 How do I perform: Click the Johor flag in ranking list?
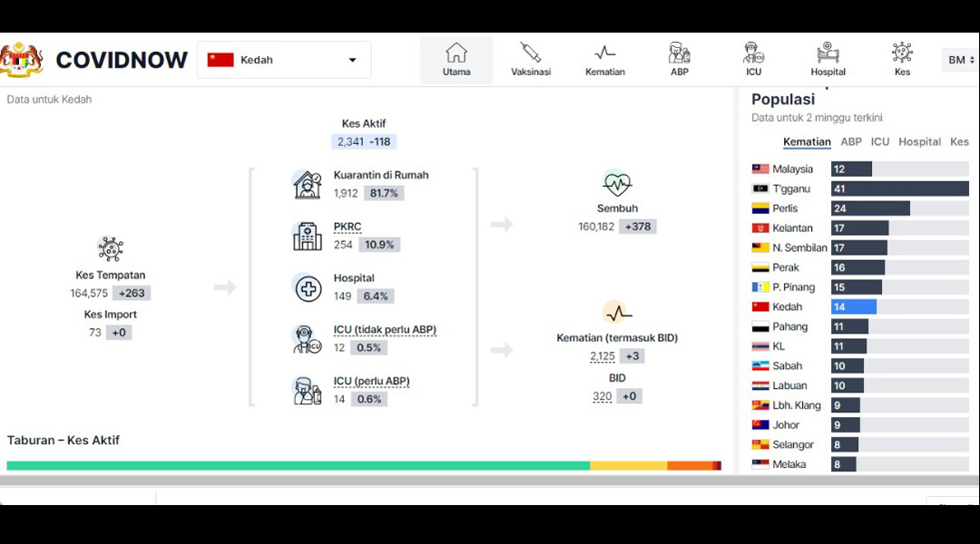[760, 424]
